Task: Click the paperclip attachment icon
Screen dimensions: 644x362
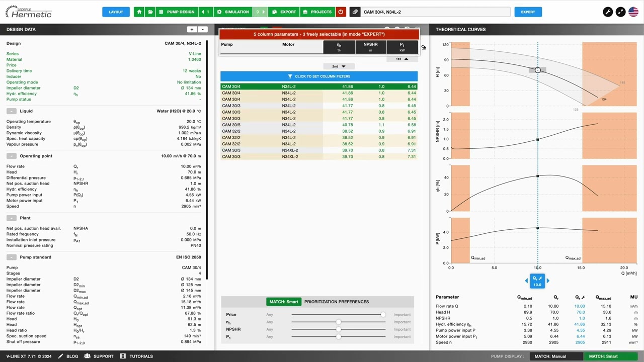Action: [355, 12]
